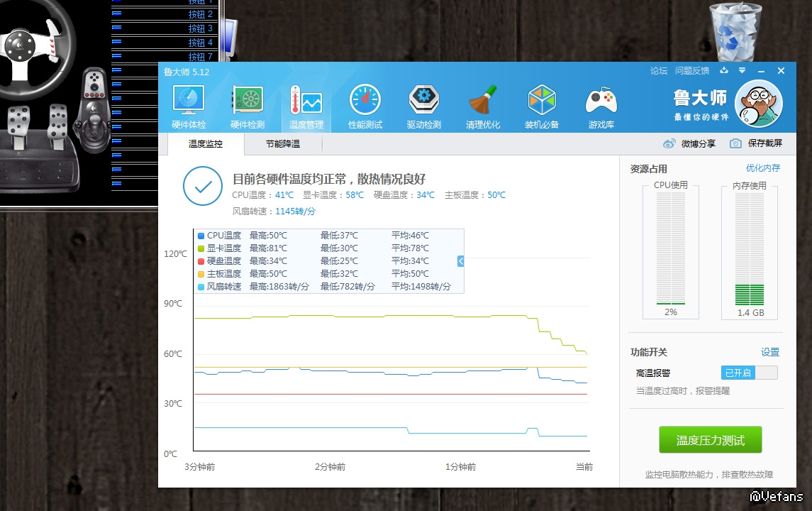Select the 温度监控 tab

pyautogui.click(x=206, y=144)
